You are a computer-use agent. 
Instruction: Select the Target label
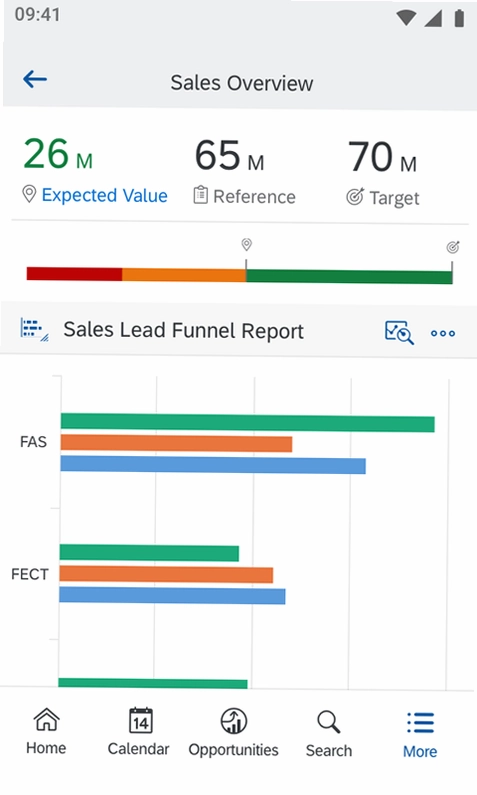(x=394, y=198)
